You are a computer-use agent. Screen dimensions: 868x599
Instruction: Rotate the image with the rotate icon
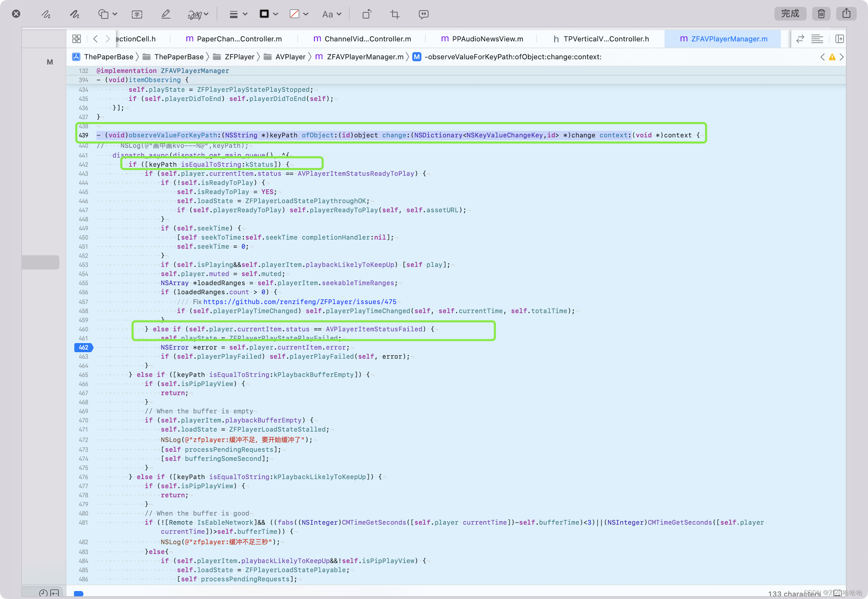[x=367, y=14]
